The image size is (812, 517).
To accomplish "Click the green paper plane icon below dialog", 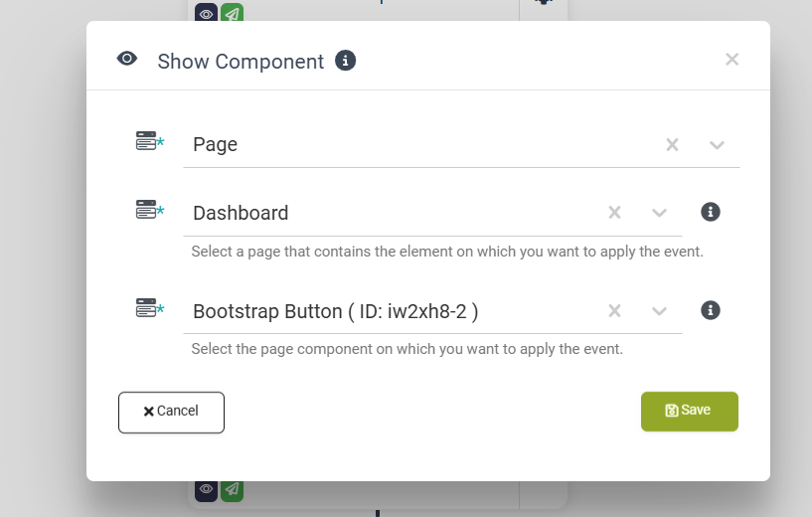I will pyautogui.click(x=232, y=489).
